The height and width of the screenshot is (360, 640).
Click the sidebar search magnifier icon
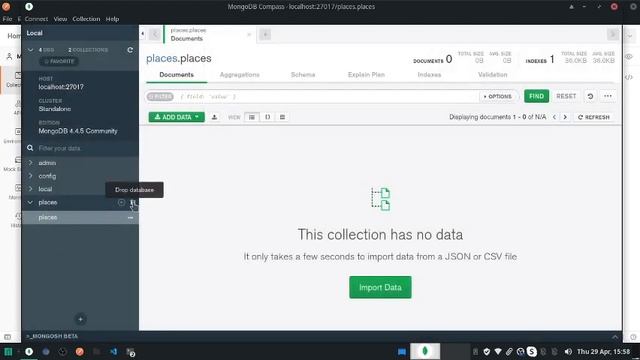coord(30,148)
